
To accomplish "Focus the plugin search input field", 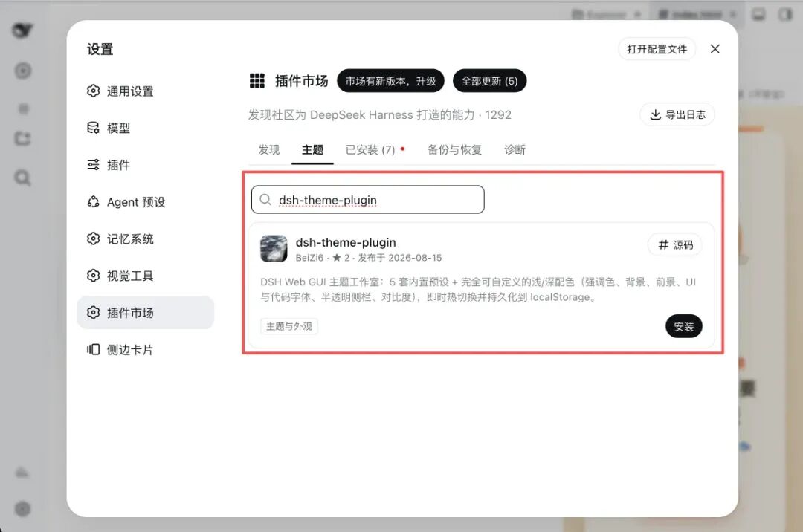I will click(368, 199).
